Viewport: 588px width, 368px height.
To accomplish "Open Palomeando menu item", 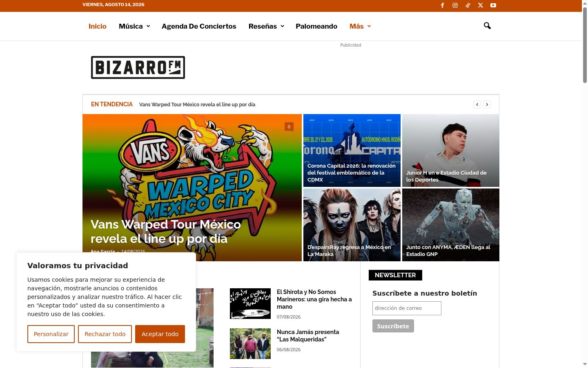I will tap(316, 26).
